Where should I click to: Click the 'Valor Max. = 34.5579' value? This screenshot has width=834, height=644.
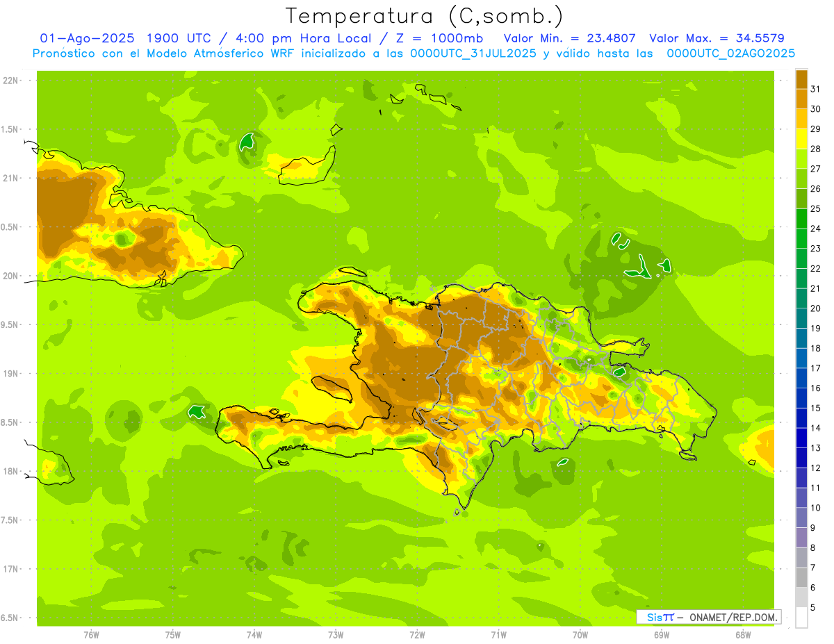click(x=717, y=38)
